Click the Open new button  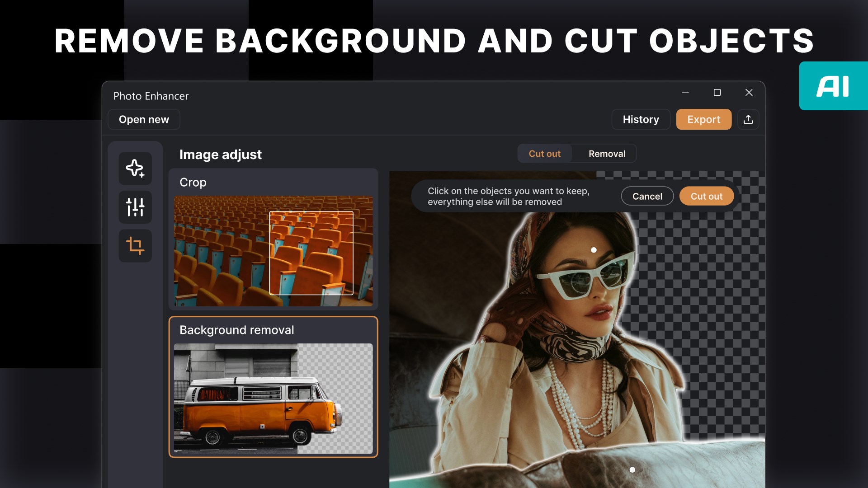144,119
